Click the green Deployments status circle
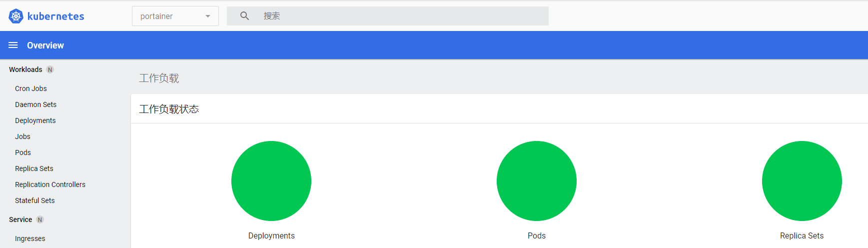The height and width of the screenshot is (248, 868). [271, 181]
